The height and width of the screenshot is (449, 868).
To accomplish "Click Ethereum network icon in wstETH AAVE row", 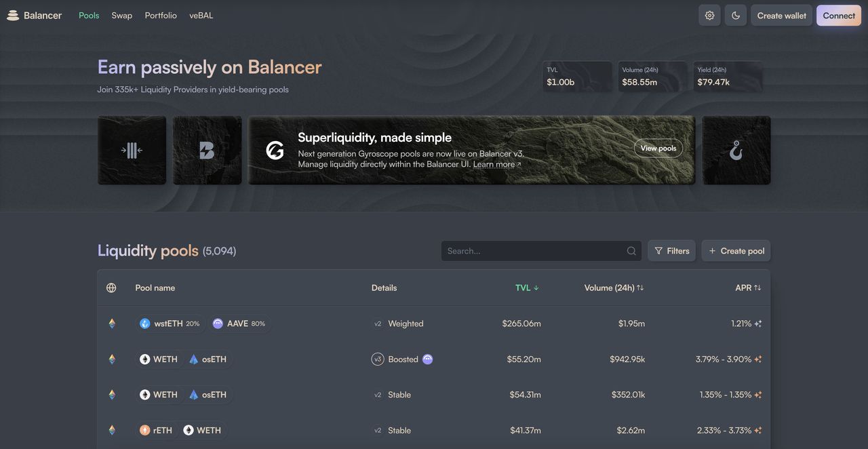I will (x=112, y=324).
